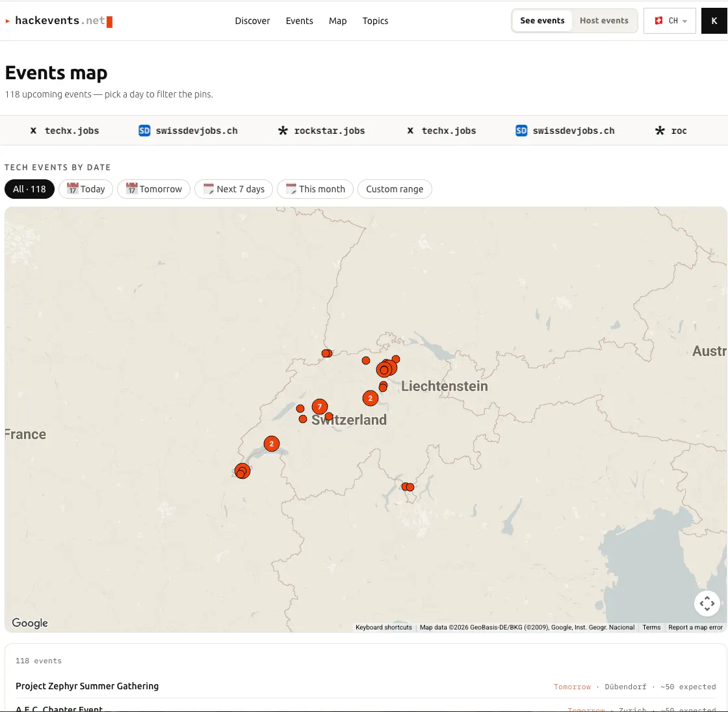Image resolution: width=728 pixels, height=712 pixels.
Task: Open Keyboard shortcuts on the map
Action: click(383, 627)
